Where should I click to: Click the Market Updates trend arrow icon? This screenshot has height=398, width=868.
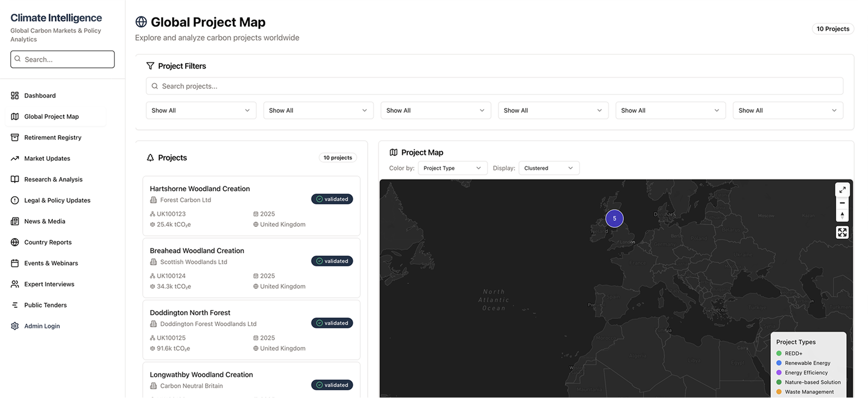(15, 158)
